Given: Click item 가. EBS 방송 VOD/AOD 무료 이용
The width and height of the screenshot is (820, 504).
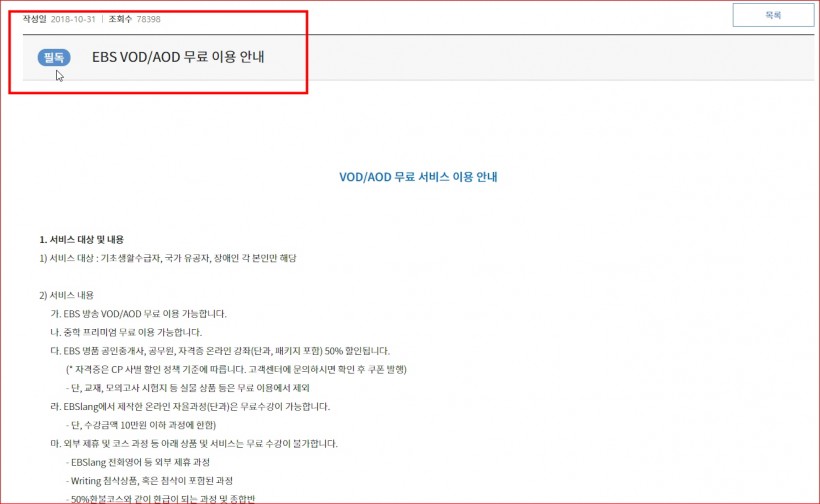Looking at the screenshot, I should (138, 314).
